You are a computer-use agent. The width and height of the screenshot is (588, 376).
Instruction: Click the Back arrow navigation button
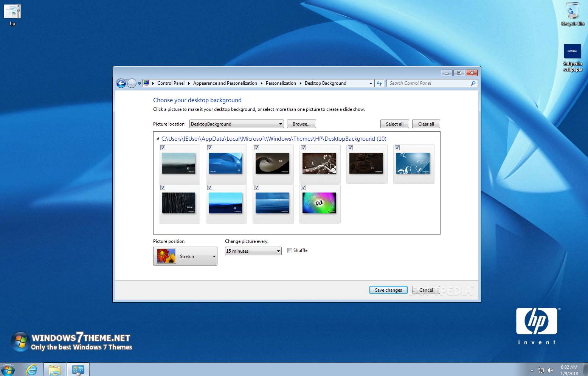121,83
